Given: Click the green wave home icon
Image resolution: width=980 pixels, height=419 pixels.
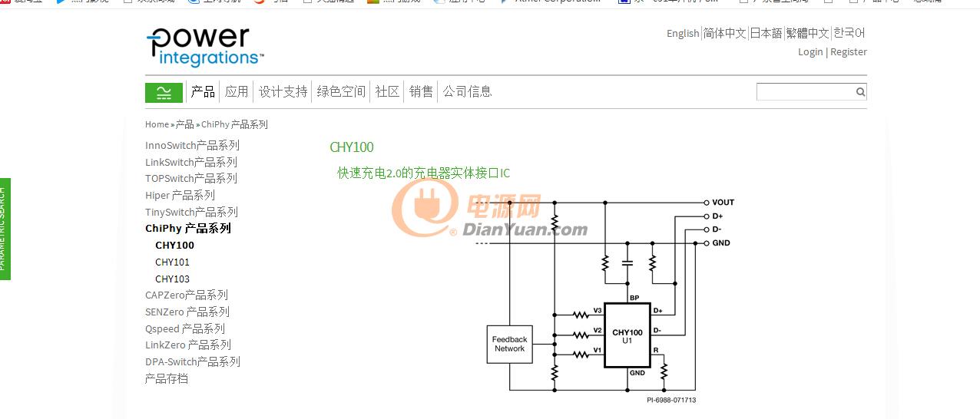Looking at the screenshot, I should tap(164, 93).
